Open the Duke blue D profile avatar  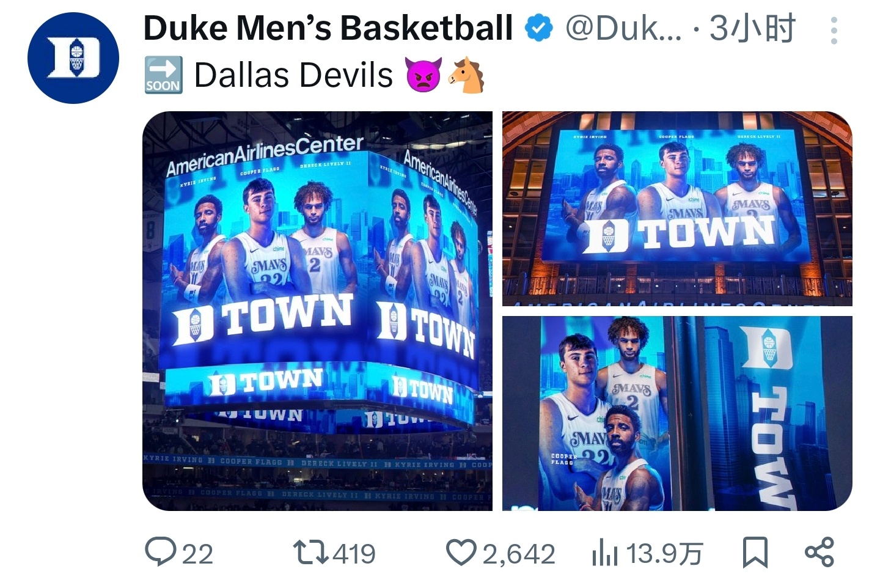[x=73, y=58]
